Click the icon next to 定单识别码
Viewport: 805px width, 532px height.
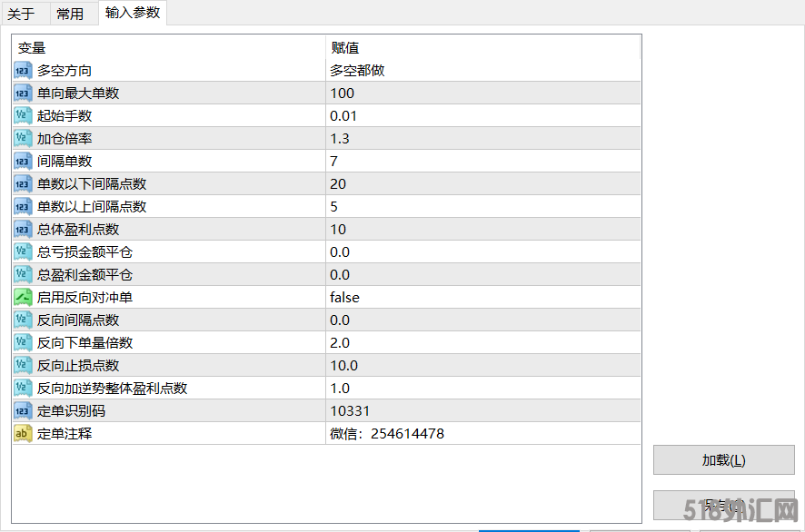(24, 411)
